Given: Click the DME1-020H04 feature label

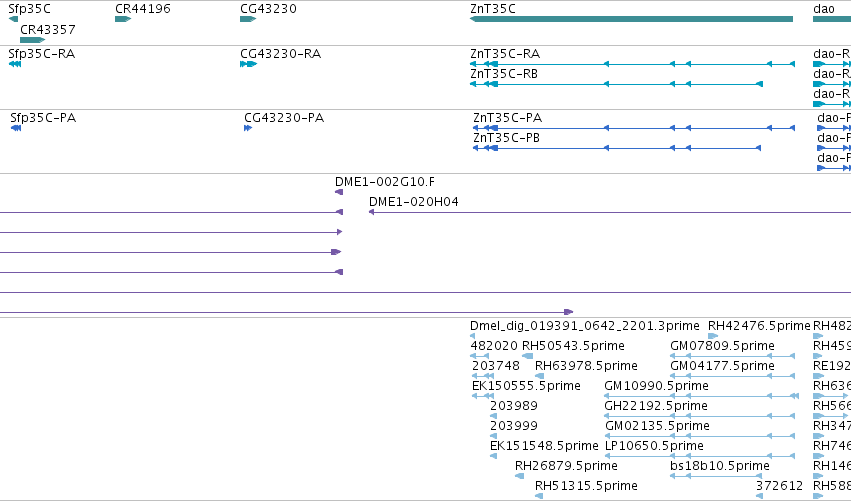Looking at the screenshot, I should click(x=414, y=202).
